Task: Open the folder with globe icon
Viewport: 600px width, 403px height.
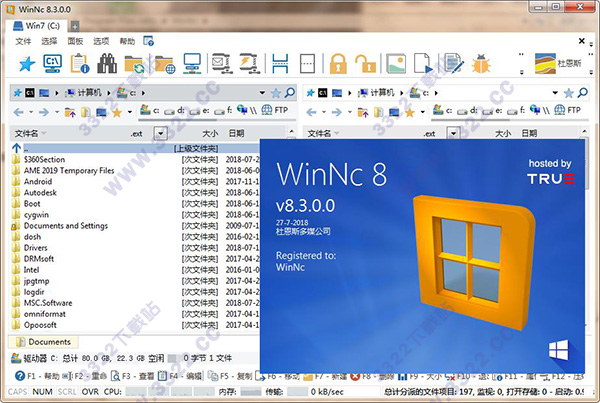Action: coord(165,64)
